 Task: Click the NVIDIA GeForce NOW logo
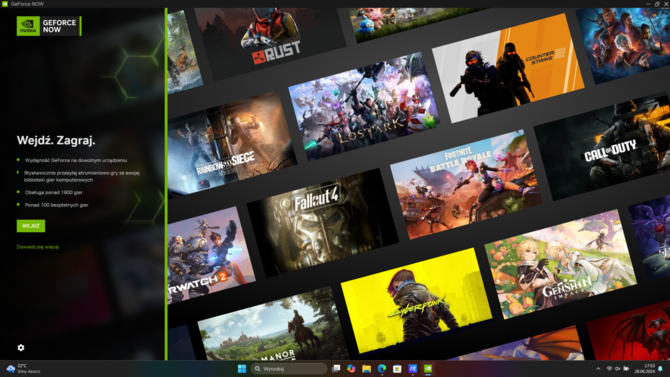pos(49,26)
